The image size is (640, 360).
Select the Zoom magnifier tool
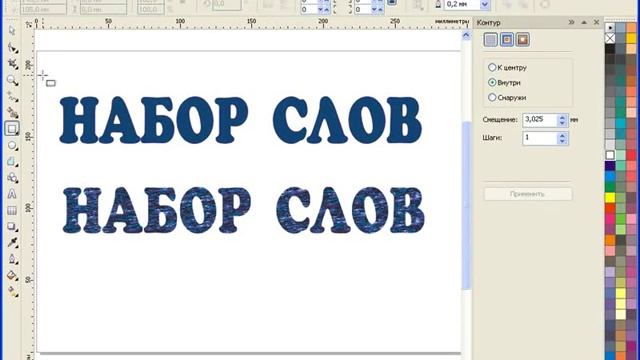coord(12,80)
